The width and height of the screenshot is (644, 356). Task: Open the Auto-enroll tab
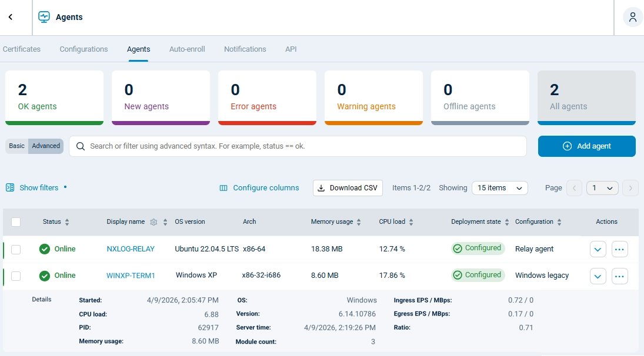coord(187,49)
